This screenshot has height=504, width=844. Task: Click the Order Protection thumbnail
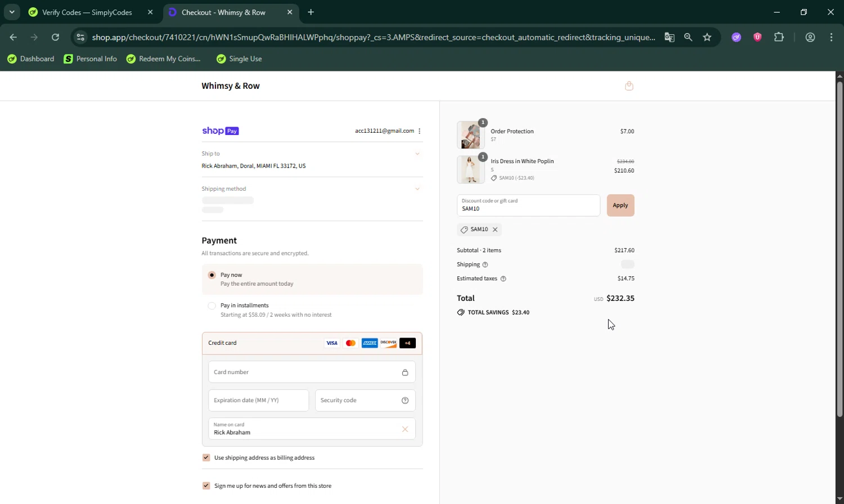[470, 135]
